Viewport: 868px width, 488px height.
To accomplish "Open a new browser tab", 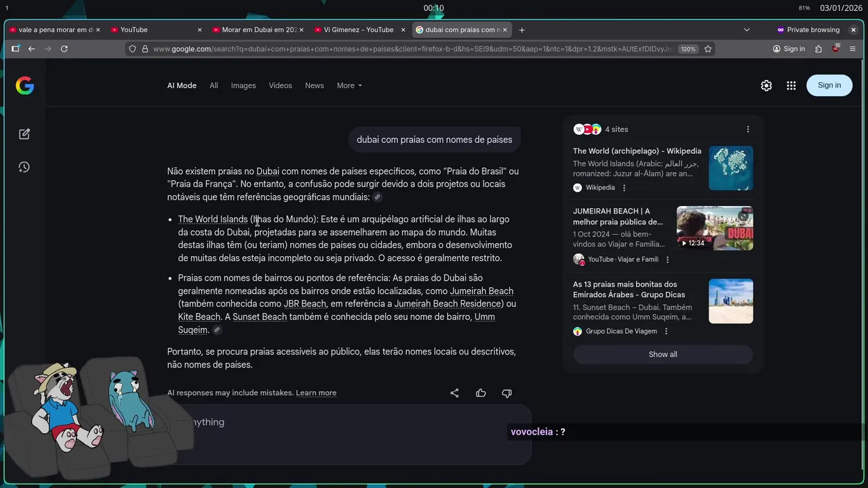I will [x=521, y=30].
